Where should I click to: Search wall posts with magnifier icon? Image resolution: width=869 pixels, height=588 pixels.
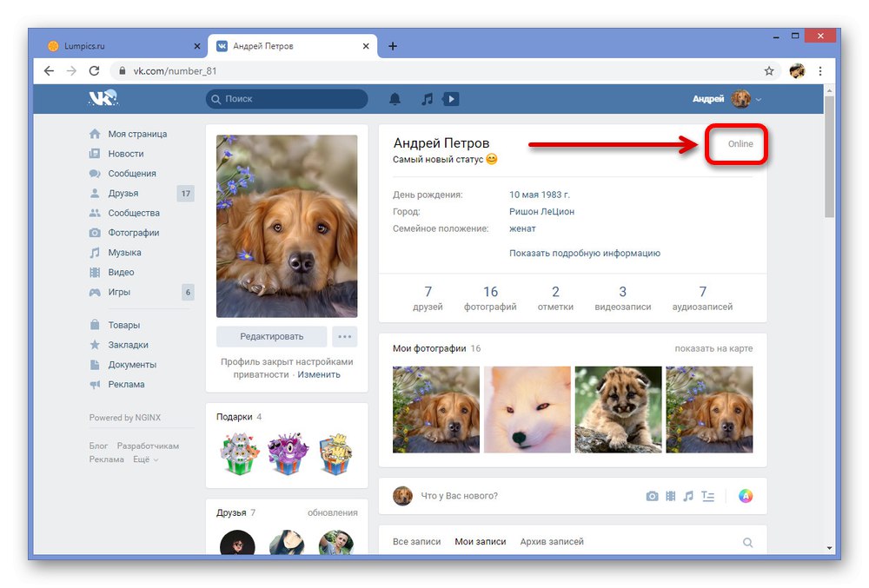click(x=747, y=542)
